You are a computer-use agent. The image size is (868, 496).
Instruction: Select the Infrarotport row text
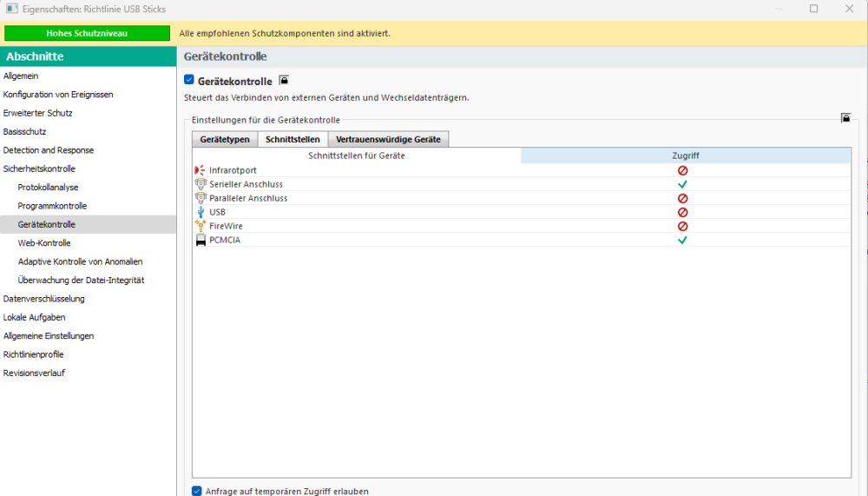point(233,171)
